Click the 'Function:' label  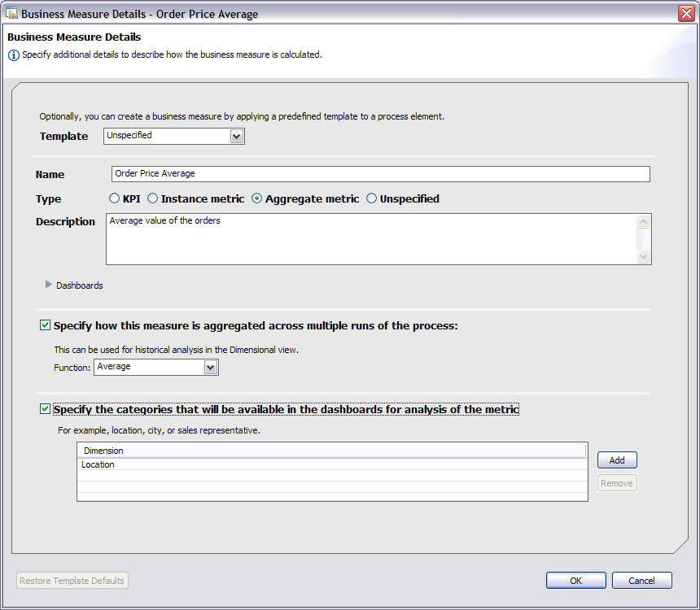[72, 368]
